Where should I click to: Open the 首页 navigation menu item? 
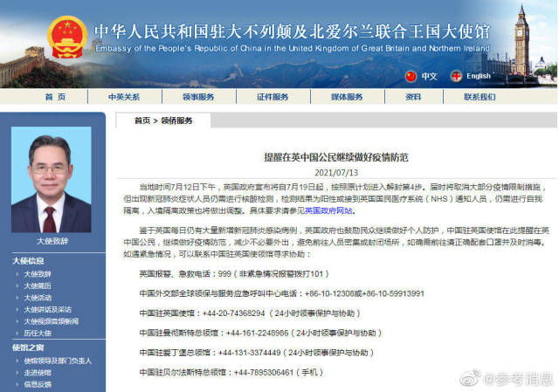pos(55,97)
